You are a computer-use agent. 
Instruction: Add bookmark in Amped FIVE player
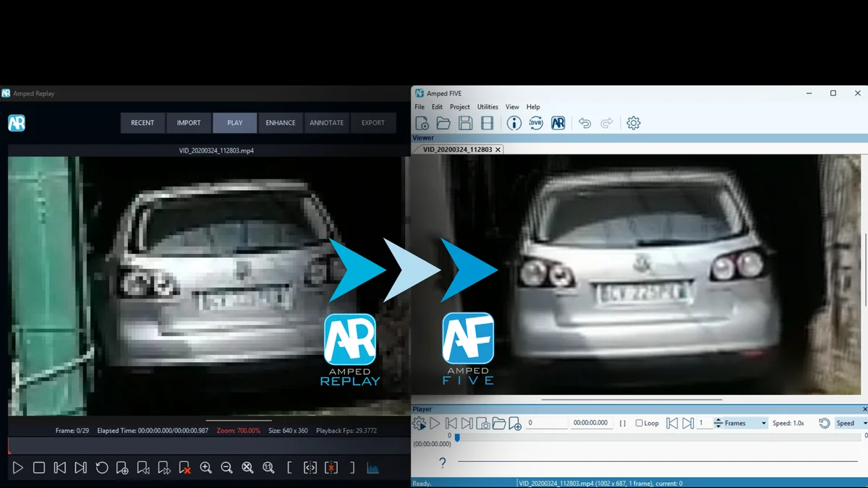515,424
